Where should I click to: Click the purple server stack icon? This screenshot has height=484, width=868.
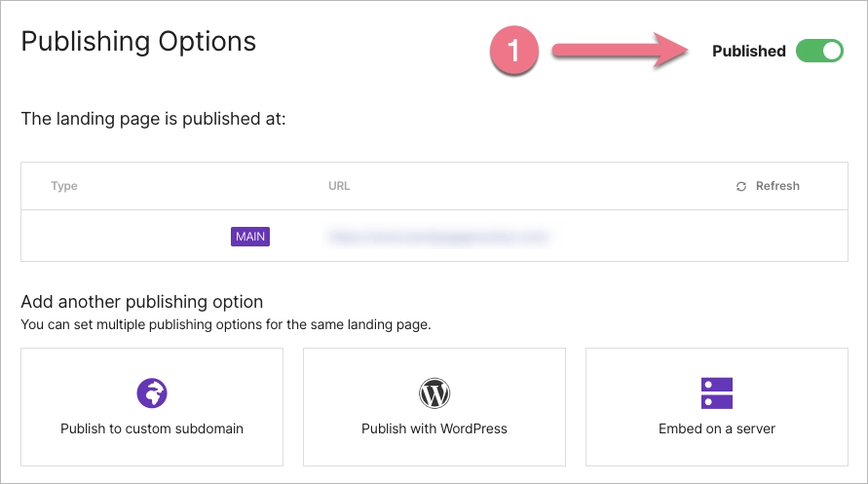coord(717,393)
